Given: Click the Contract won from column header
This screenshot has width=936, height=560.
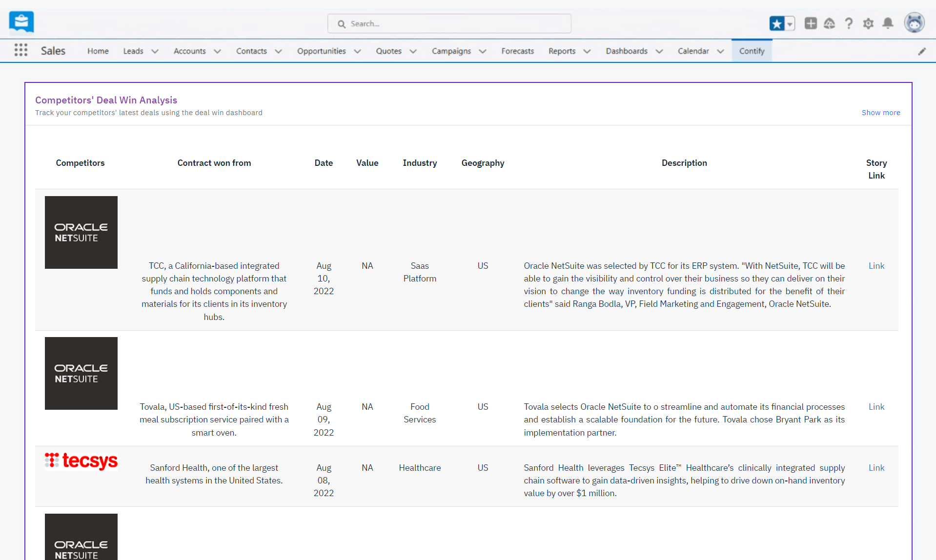Looking at the screenshot, I should point(214,163).
